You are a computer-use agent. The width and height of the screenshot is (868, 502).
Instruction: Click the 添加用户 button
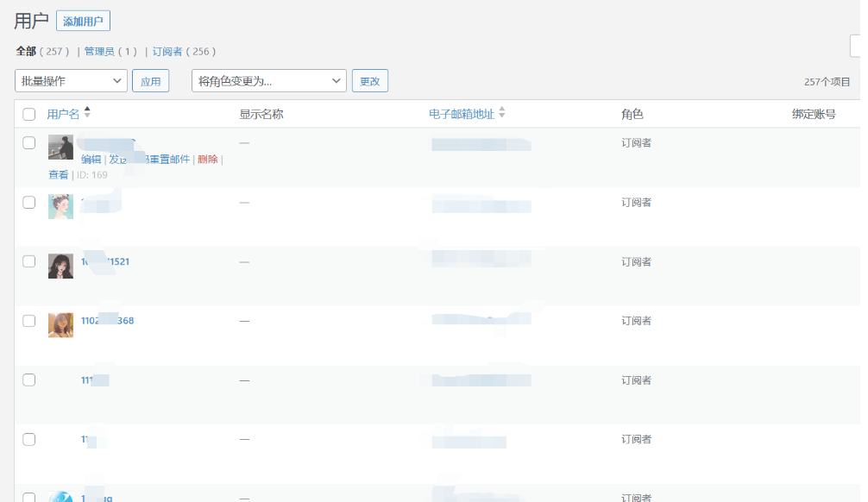(83, 22)
